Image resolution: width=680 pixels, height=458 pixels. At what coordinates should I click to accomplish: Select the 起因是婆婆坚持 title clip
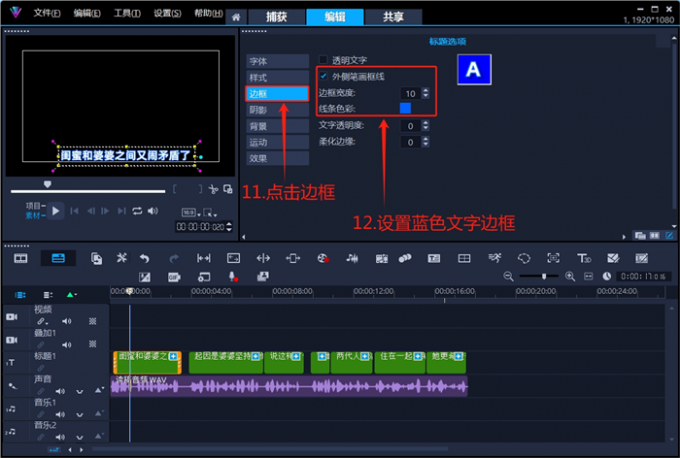point(226,363)
